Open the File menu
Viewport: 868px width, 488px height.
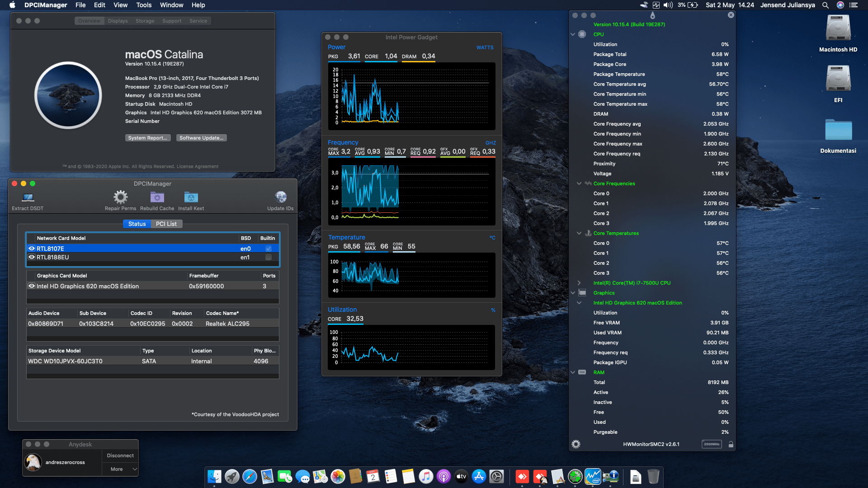pos(80,5)
